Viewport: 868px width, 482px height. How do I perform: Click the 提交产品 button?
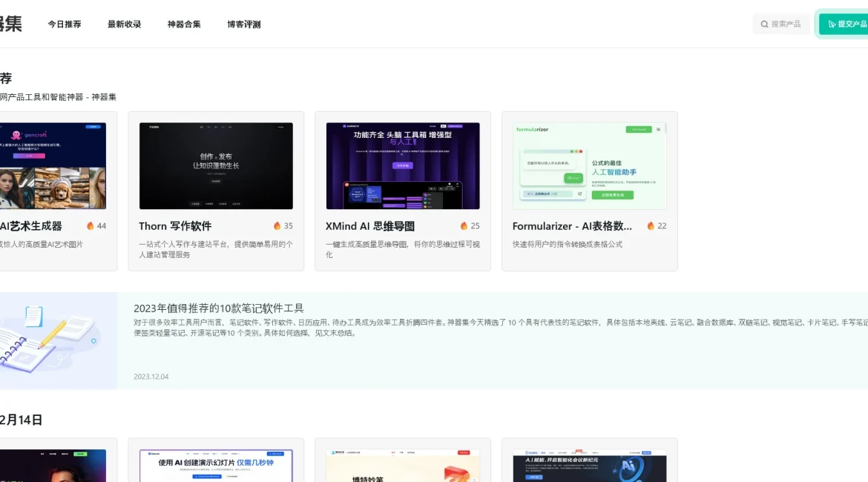pos(844,24)
